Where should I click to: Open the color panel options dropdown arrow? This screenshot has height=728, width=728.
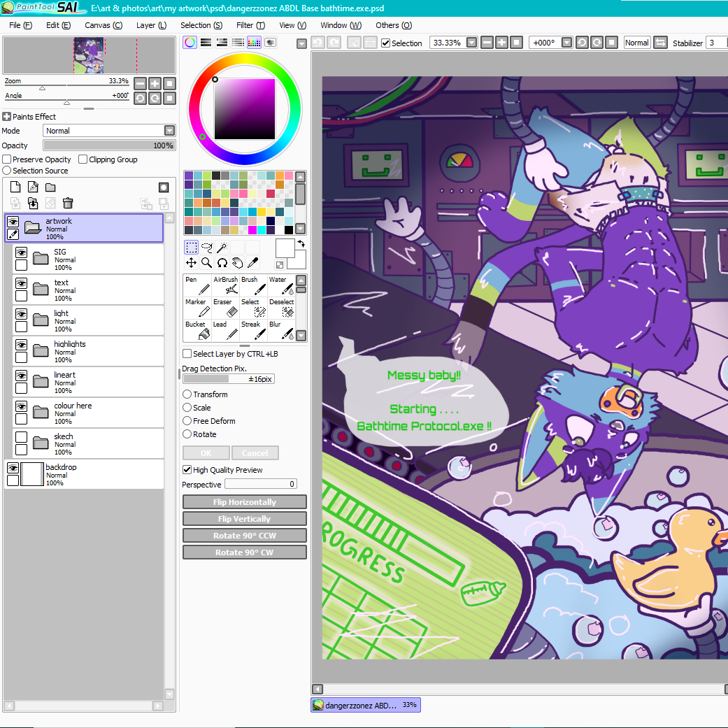[x=302, y=43]
